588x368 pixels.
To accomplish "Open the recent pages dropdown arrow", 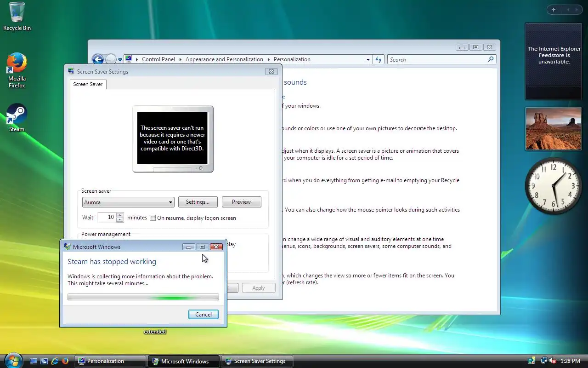I will pos(120,60).
